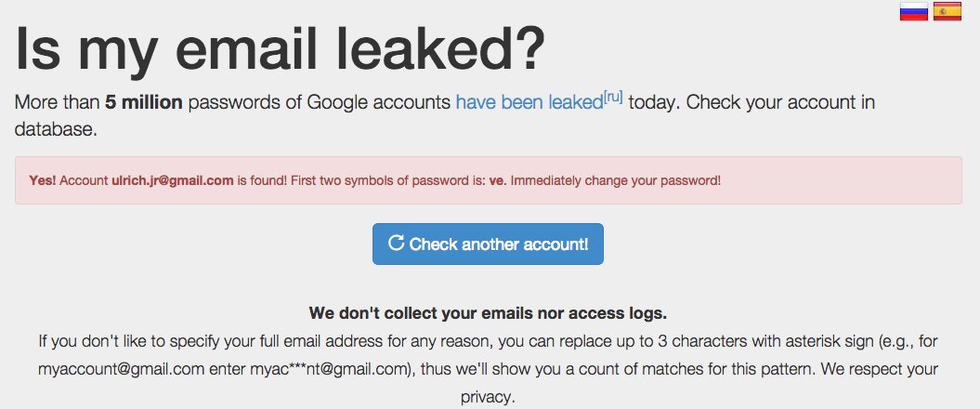Open the 'have been leaked' link
The image size is (980, 409).
click(x=529, y=102)
